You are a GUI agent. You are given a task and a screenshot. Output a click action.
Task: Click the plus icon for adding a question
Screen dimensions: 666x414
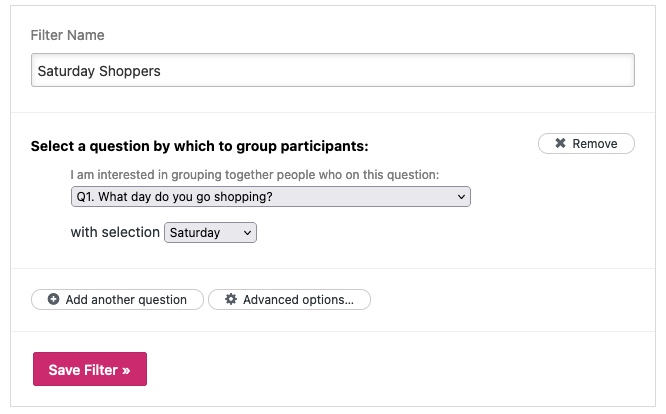coord(53,299)
